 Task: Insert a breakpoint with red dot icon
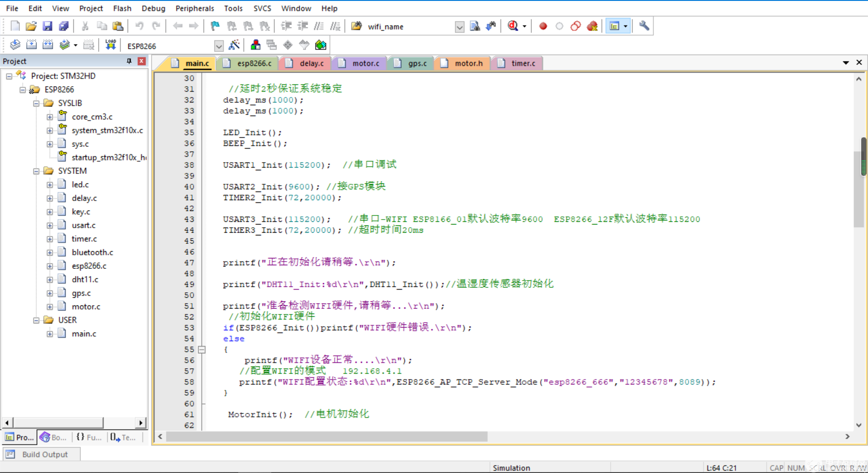[543, 26]
